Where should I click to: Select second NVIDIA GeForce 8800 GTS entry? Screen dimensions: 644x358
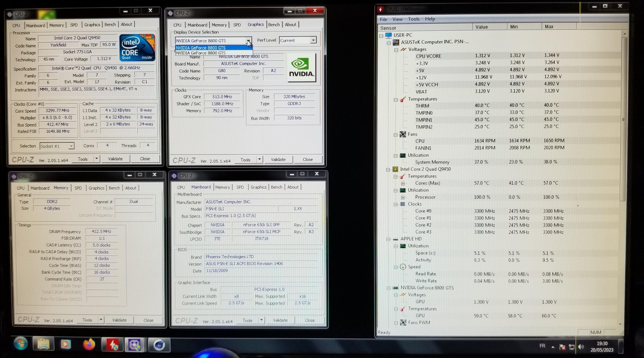201,53
